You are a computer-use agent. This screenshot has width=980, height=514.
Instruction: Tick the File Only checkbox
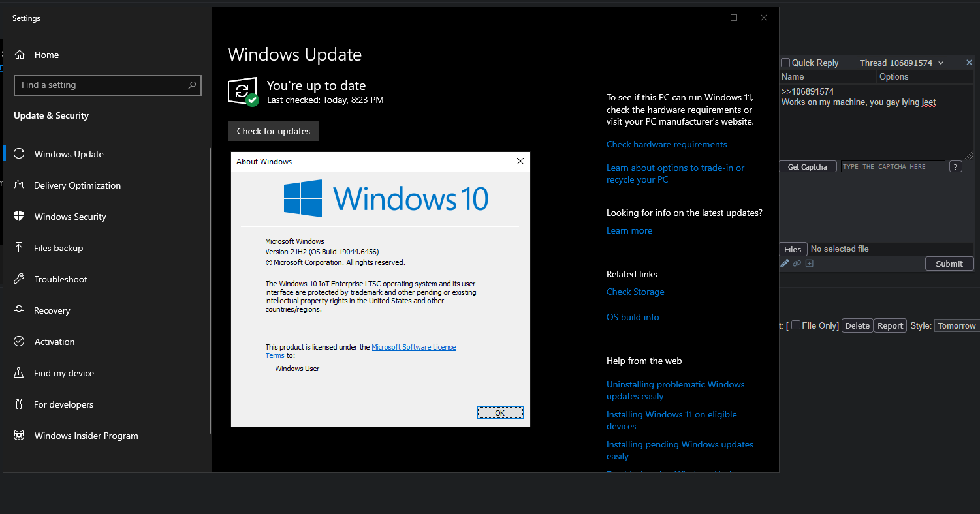[796, 325]
